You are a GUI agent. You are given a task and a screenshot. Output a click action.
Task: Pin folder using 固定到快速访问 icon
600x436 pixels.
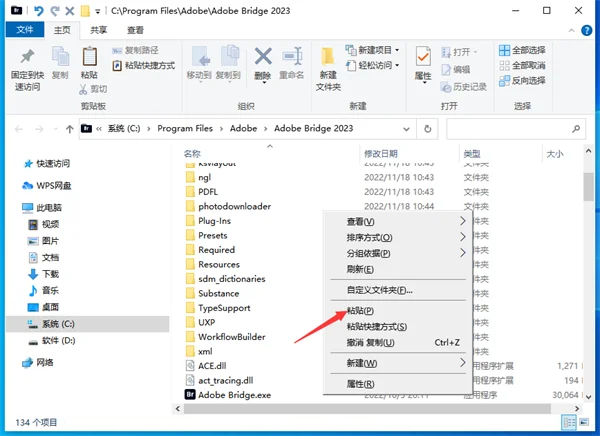(x=27, y=57)
